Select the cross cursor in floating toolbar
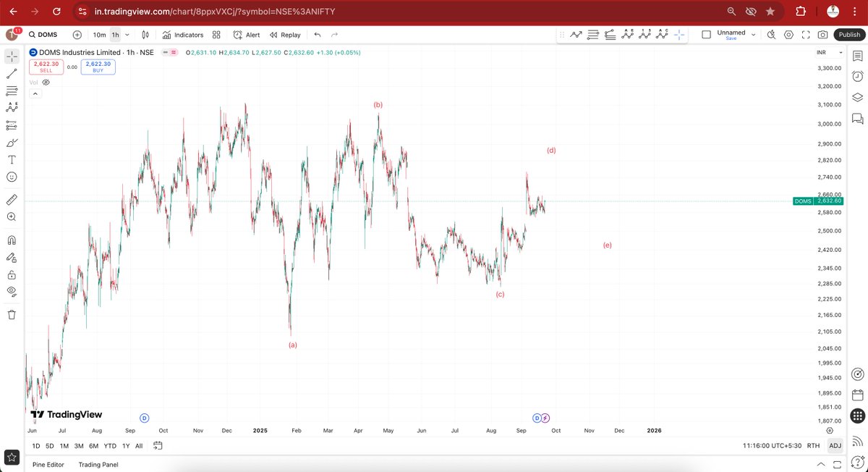Image resolution: width=868 pixels, height=472 pixels. tap(679, 35)
